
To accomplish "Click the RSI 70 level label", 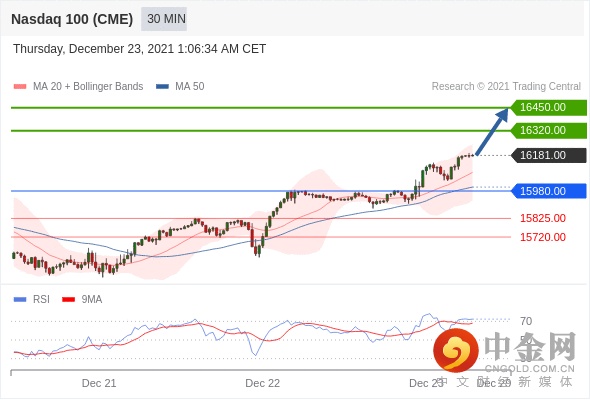I will 526,321.
